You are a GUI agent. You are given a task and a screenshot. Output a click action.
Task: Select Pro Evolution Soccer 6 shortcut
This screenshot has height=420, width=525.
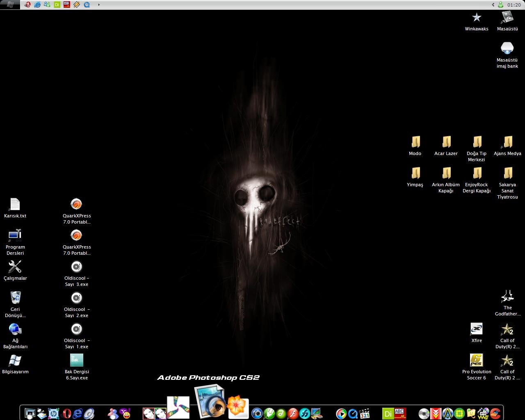coord(477,367)
